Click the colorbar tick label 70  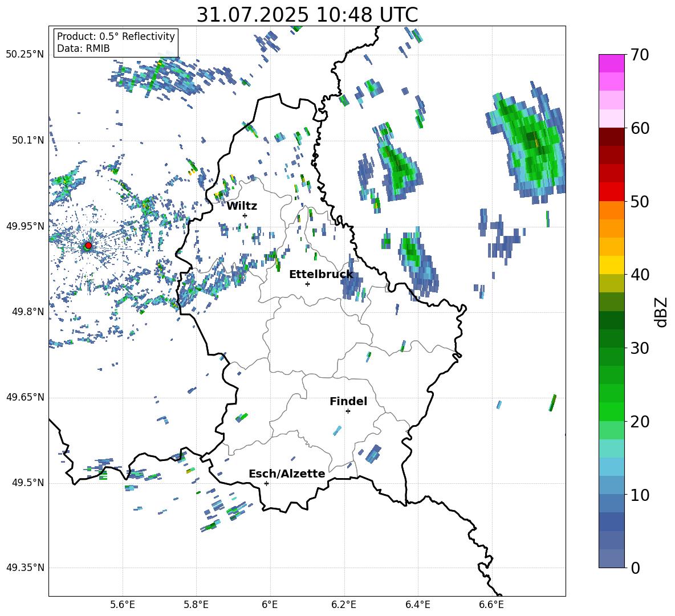(639, 55)
